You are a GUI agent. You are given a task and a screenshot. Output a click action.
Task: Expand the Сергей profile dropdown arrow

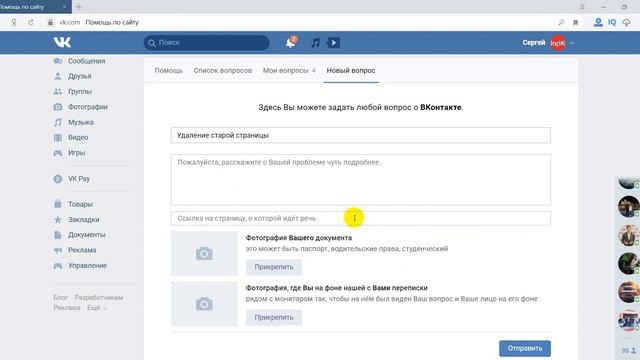[x=572, y=43]
